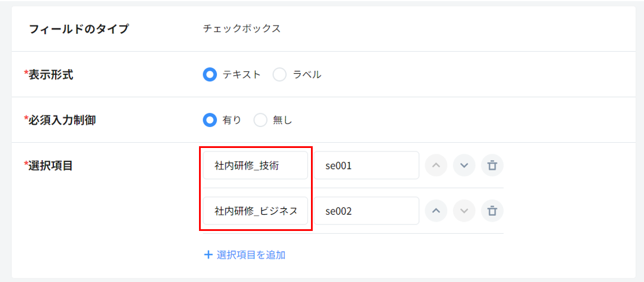Click the se002 code input field

(x=367, y=211)
